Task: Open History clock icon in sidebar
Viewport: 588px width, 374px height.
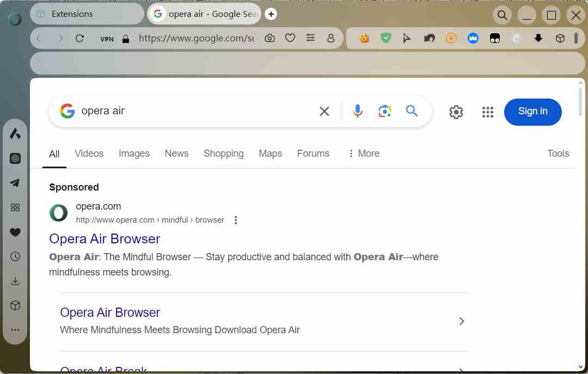Action: click(x=15, y=256)
